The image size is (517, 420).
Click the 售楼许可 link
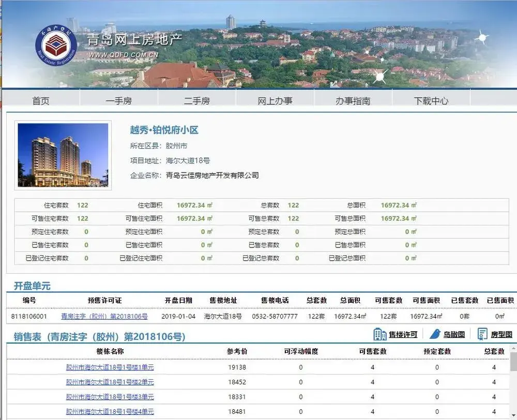[403, 335]
